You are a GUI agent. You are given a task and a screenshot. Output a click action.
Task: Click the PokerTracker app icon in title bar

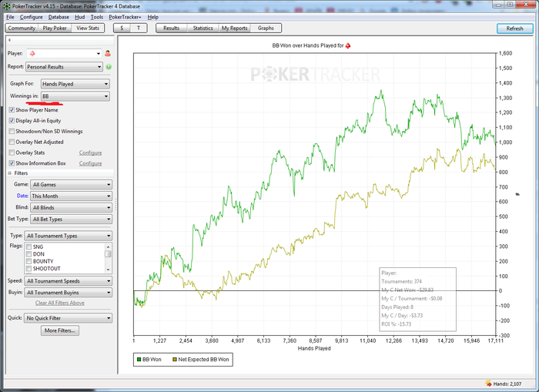[x=6, y=5]
